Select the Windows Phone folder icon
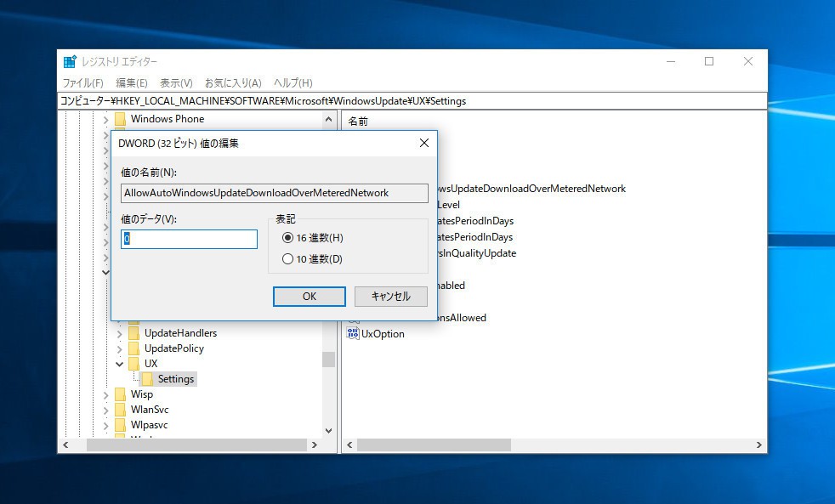The height and width of the screenshot is (504, 835). 121,119
